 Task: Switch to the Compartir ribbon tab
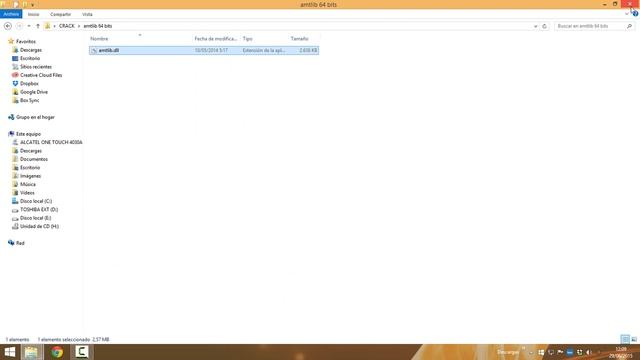click(60, 14)
